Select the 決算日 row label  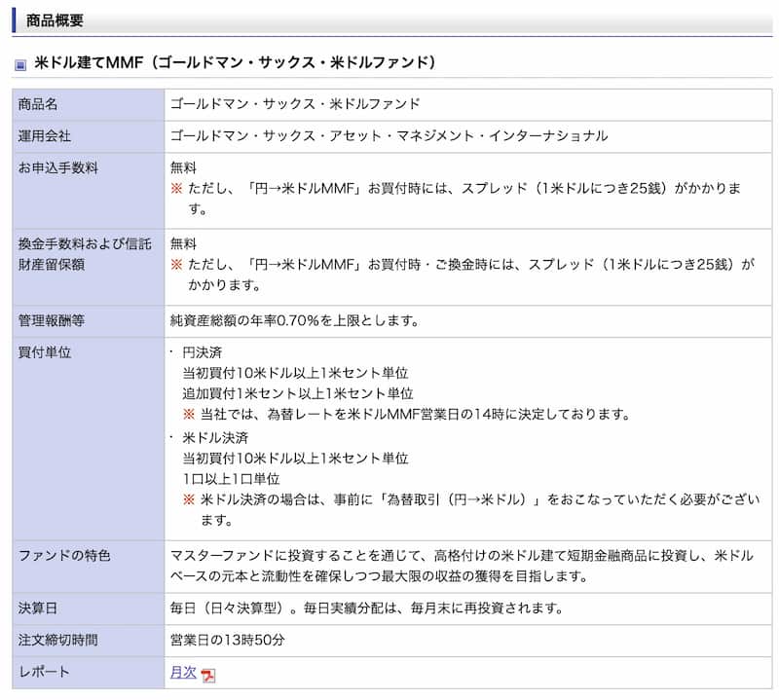pos(38,608)
